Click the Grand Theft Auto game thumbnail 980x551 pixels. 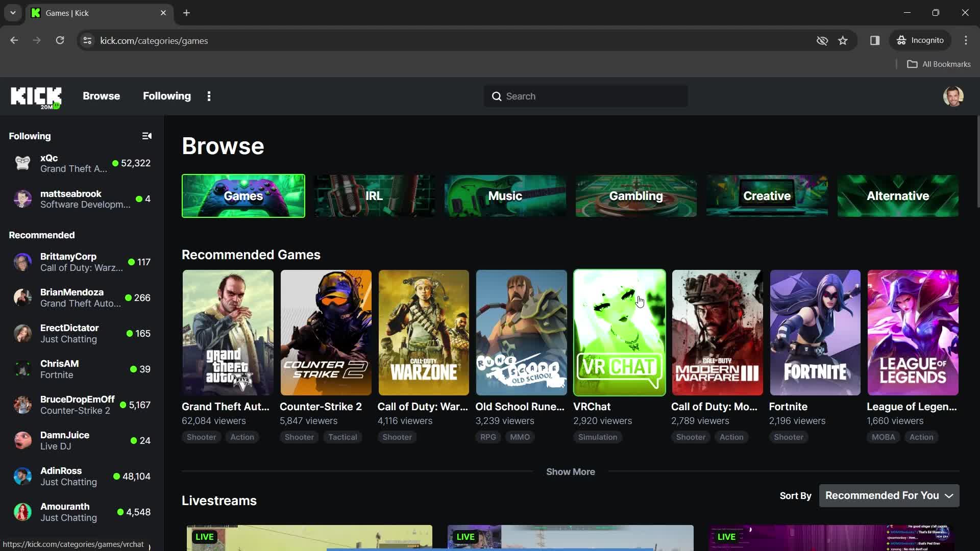228,332
